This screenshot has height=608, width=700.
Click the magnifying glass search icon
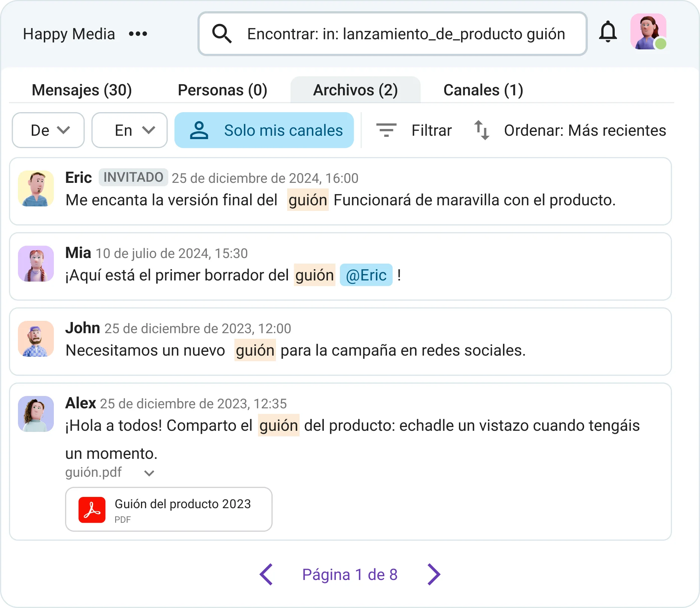[x=222, y=34]
